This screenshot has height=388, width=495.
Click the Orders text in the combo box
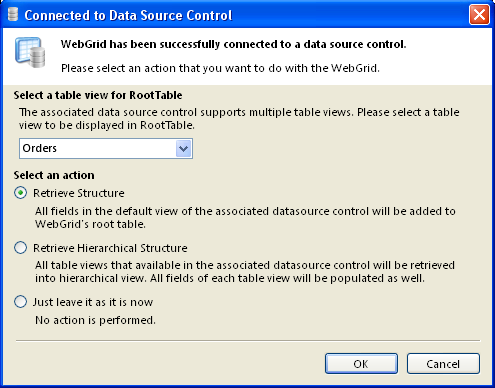click(40, 148)
